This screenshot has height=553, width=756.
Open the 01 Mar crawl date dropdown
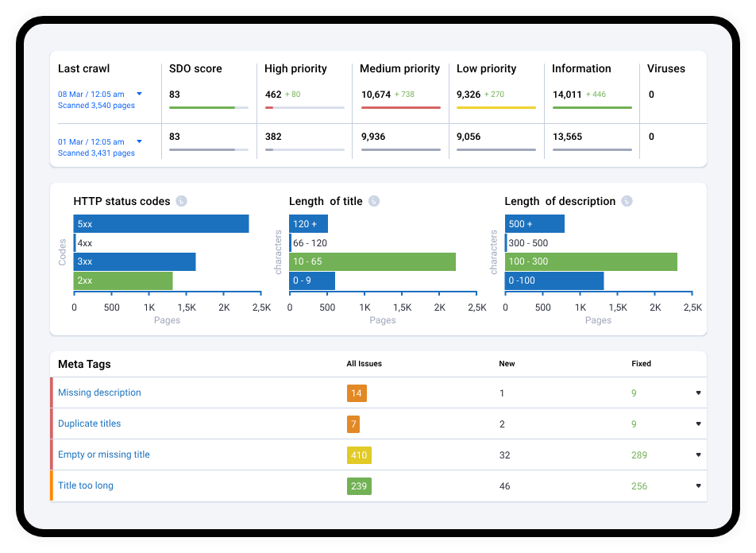coord(139,141)
